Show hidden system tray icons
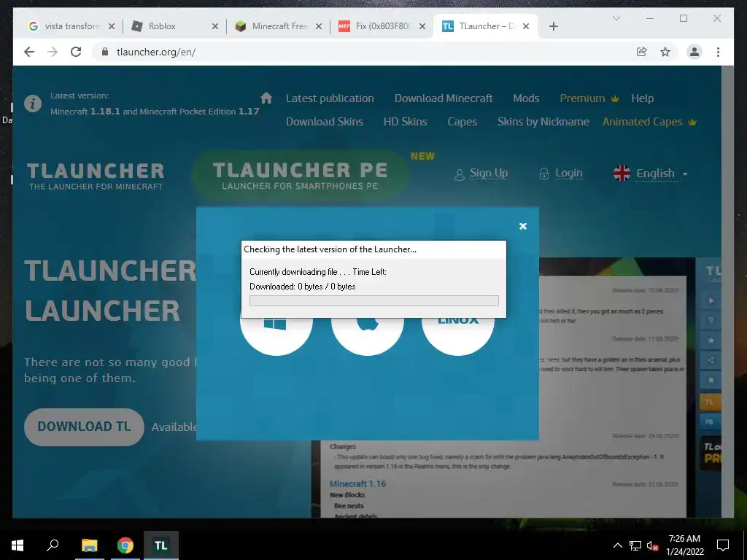 [617, 545]
